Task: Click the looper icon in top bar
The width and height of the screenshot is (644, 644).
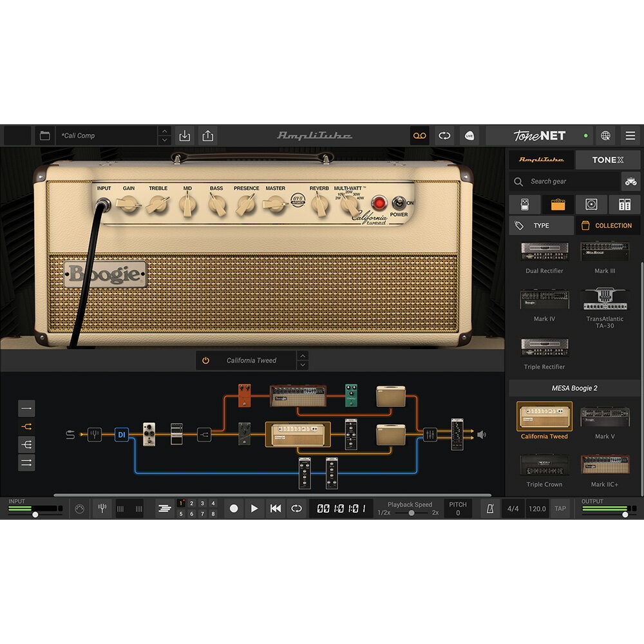Action: click(444, 135)
